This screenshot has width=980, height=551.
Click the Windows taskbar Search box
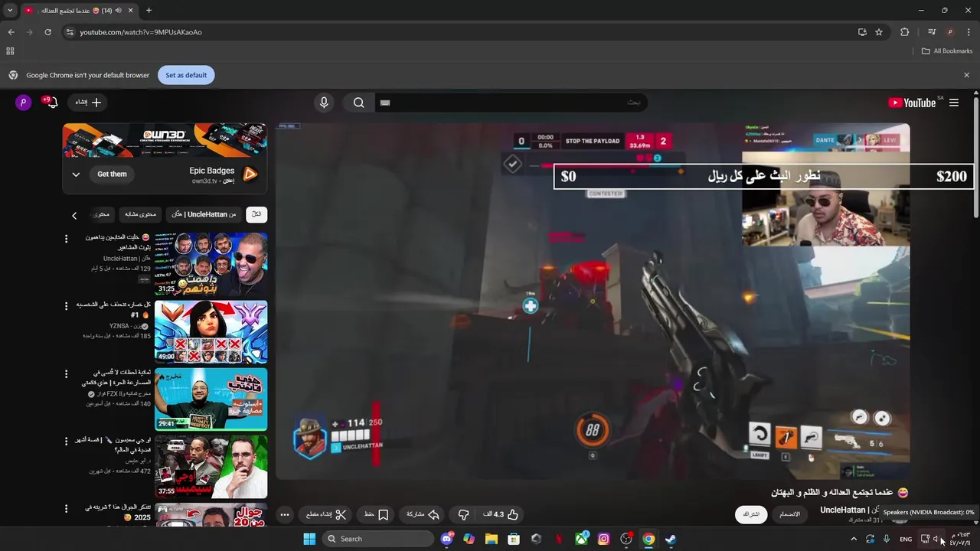pos(378,539)
